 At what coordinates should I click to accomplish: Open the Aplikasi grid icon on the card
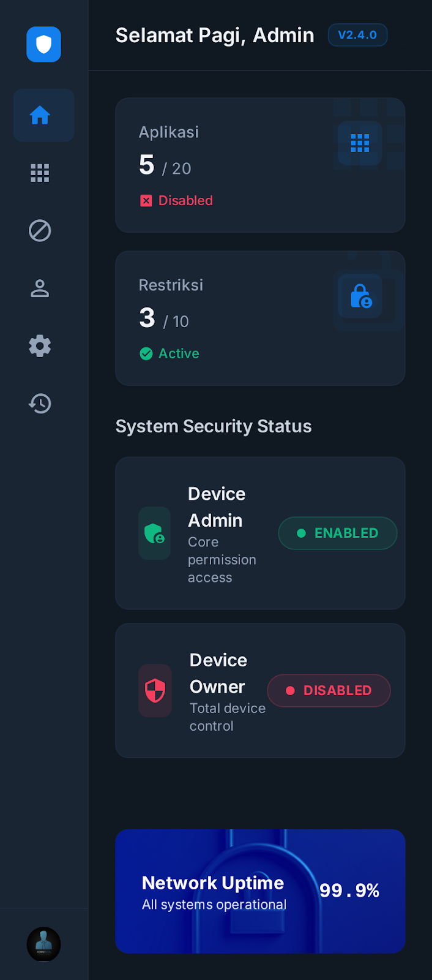(360, 143)
